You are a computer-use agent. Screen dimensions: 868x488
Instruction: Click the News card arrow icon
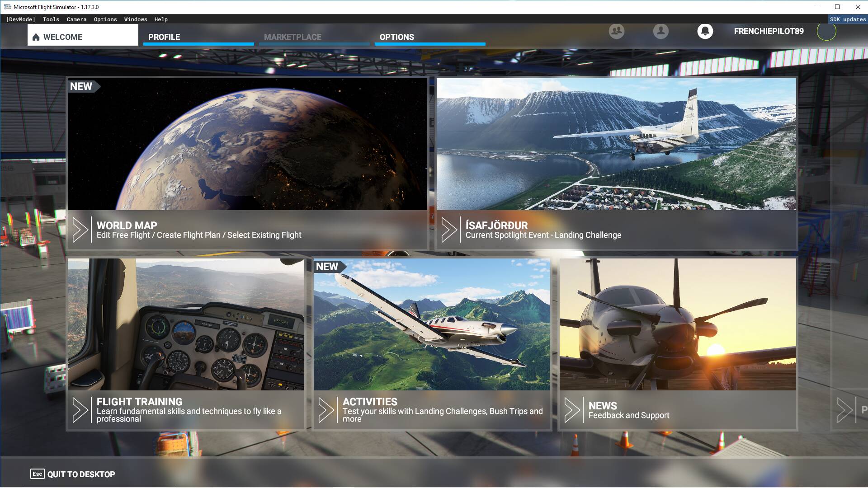pos(573,410)
